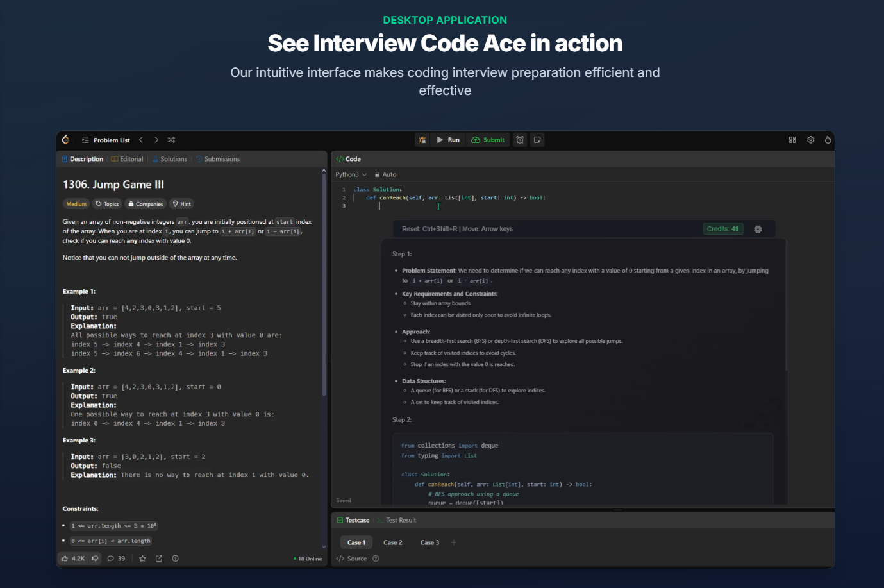Screen dimensions: 884x588
Task: Click the Constraints: heading
Action: [80, 509]
